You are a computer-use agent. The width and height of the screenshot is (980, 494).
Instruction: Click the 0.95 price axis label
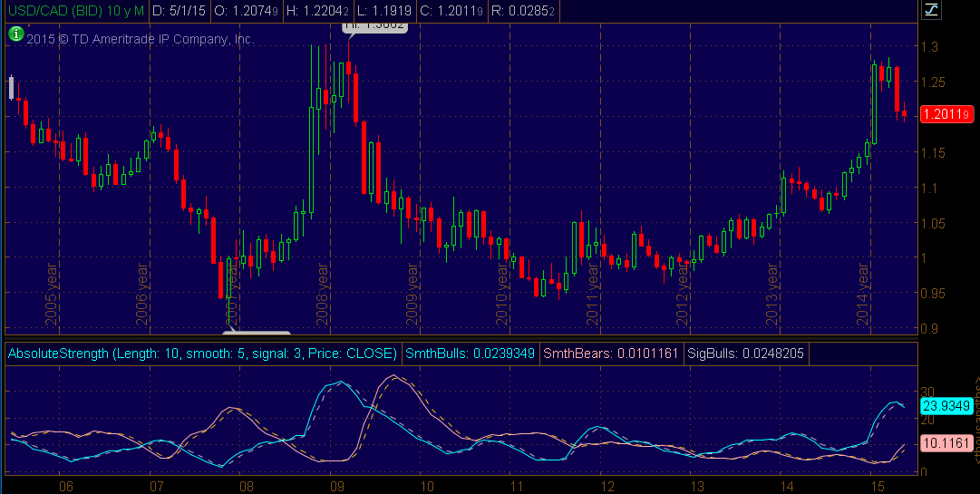click(933, 294)
